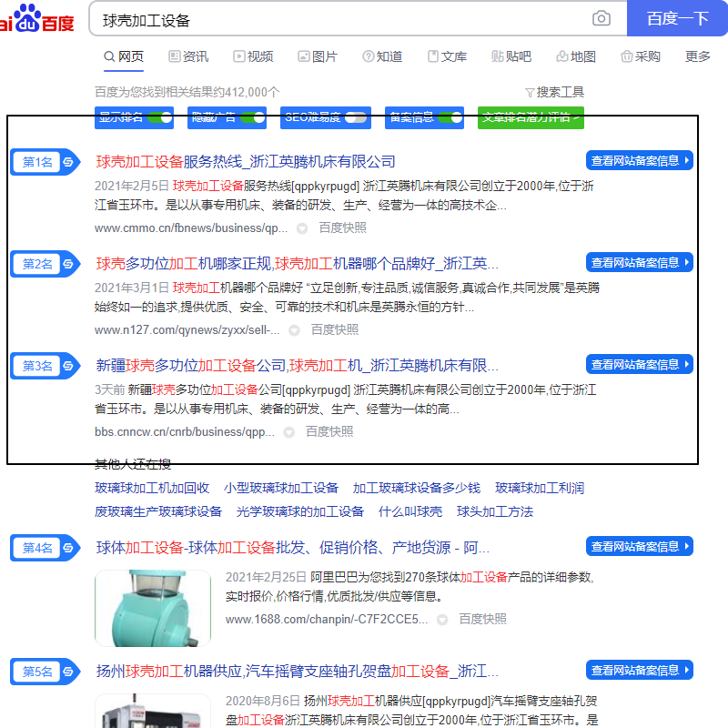Click the teal machine thumbnail image
Image resolution: width=728 pixels, height=728 pixels.
click(x=153, y=608)
